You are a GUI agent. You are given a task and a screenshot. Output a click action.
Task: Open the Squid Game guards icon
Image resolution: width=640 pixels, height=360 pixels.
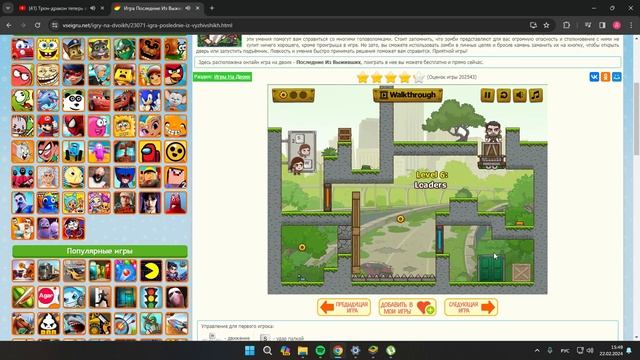tap(22, 177)
